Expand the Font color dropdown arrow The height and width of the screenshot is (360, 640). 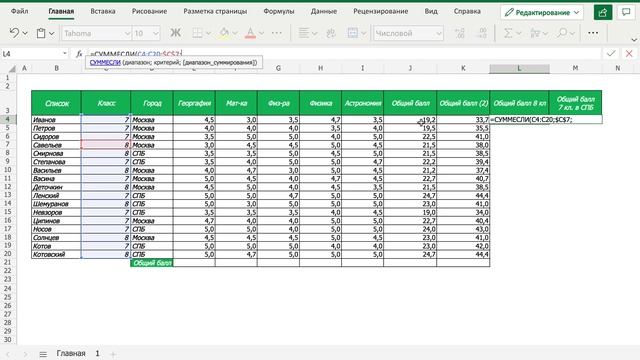point(261,33)
